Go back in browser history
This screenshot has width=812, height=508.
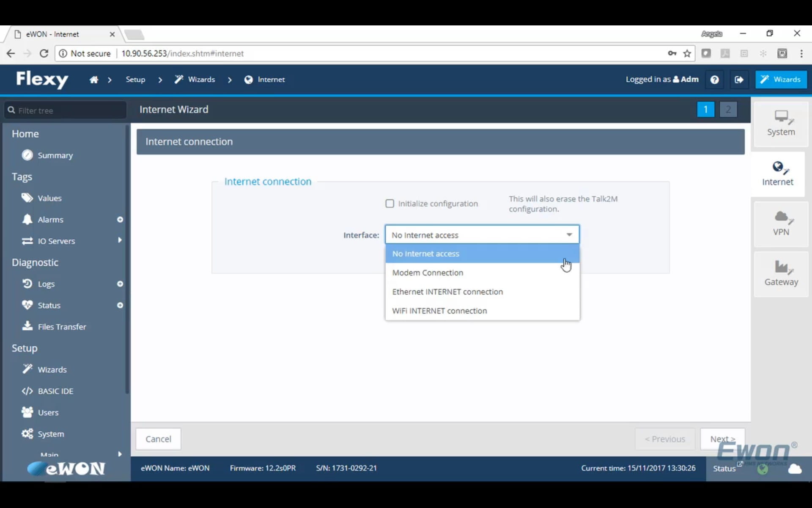coord(11,53)
